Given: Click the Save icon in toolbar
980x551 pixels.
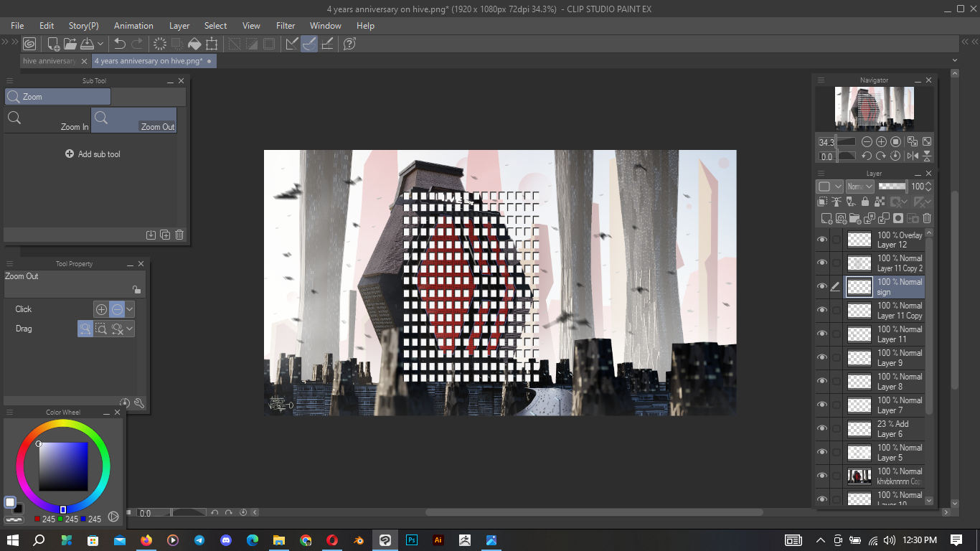Looking at the screenshot, I should (87, 44).
